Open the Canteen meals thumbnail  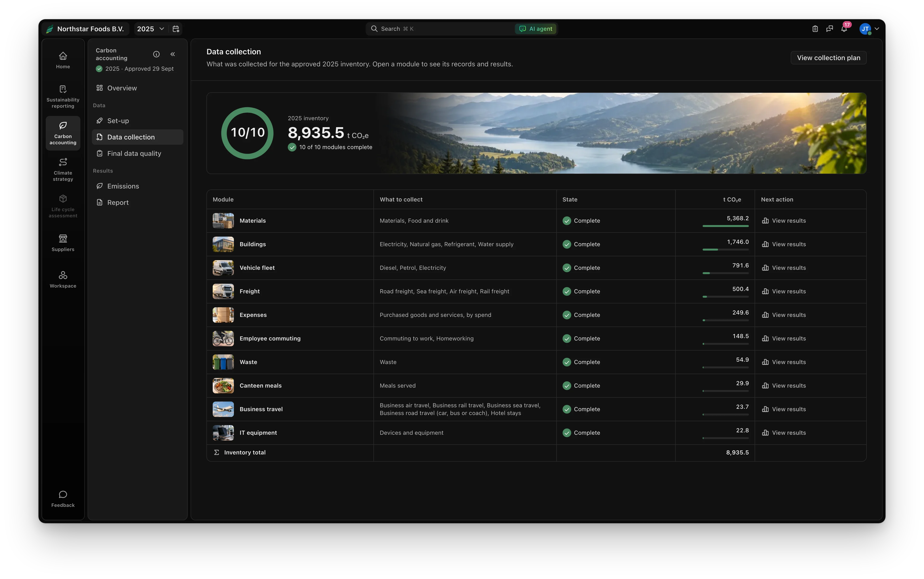tap(223, 386)
